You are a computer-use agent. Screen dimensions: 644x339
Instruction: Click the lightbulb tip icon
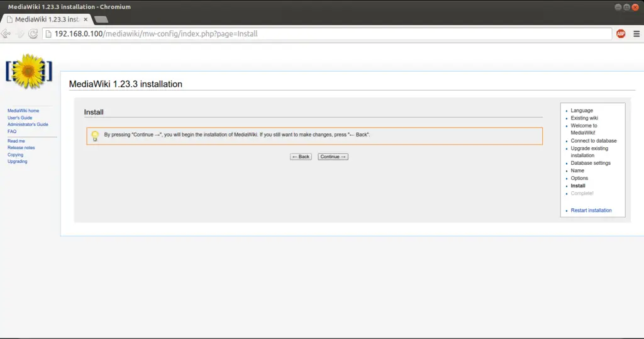(x=95, y=136)
